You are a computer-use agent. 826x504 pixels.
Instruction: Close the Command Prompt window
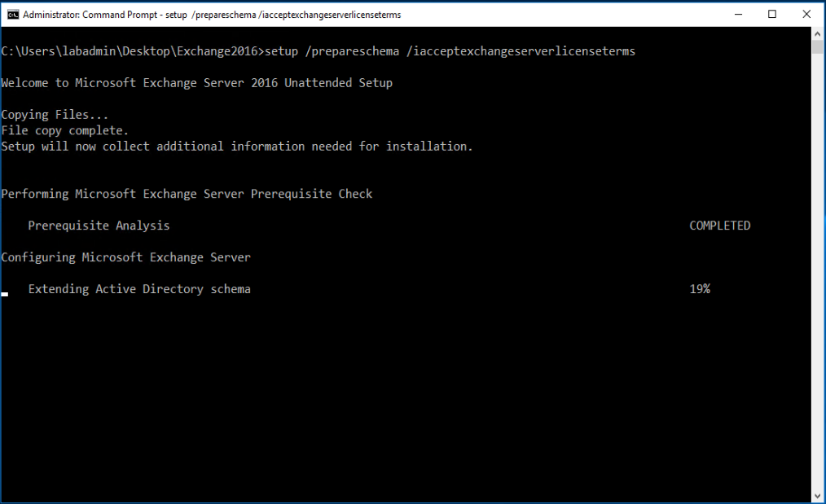809,15
